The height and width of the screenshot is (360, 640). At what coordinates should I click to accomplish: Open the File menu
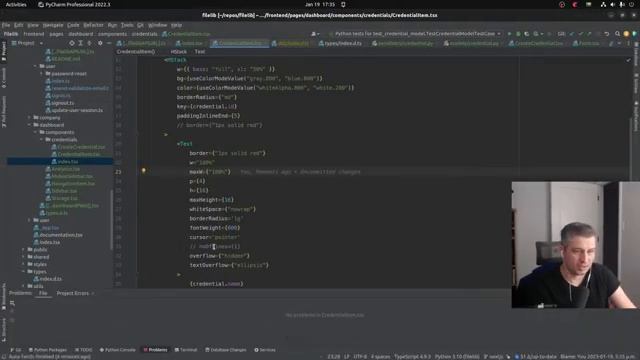(6, 25)
